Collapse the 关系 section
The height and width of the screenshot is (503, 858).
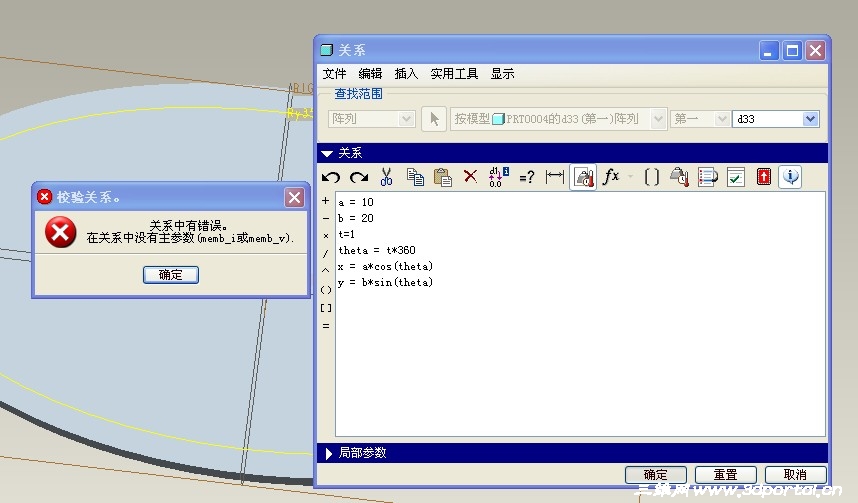point(327,153)
